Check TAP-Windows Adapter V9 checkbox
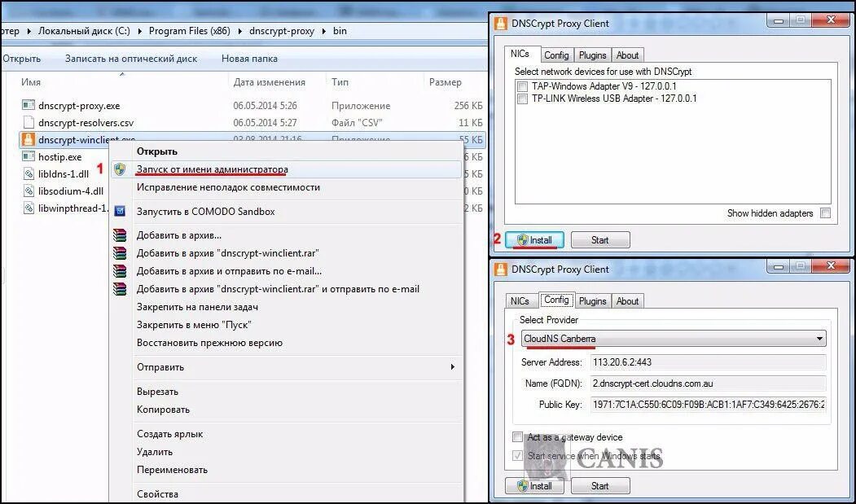 point(522,86)
